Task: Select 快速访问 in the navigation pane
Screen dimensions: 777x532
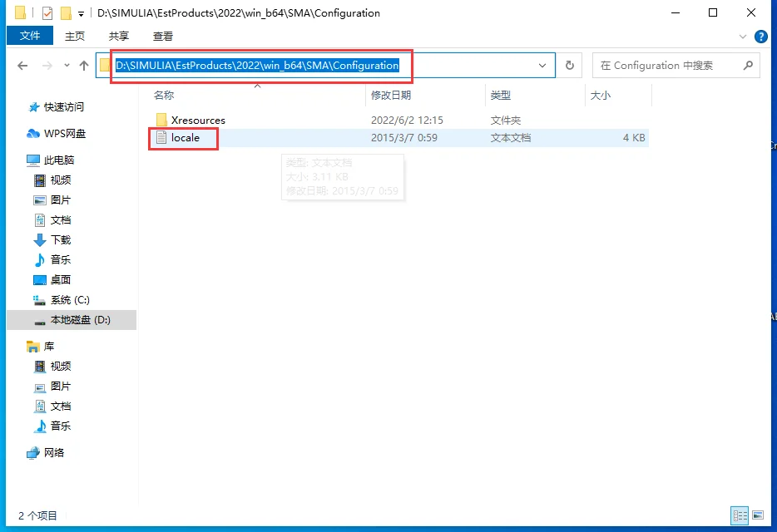Action: point(63,107)
